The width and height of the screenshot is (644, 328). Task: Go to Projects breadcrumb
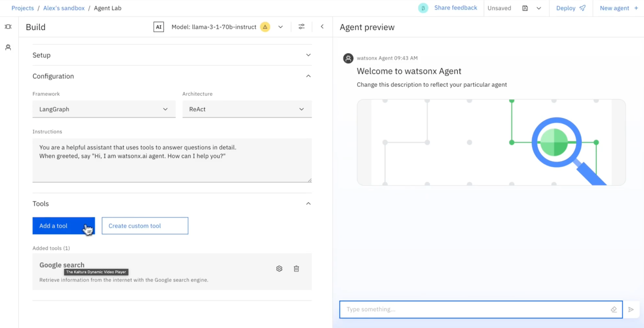[23, 8]
